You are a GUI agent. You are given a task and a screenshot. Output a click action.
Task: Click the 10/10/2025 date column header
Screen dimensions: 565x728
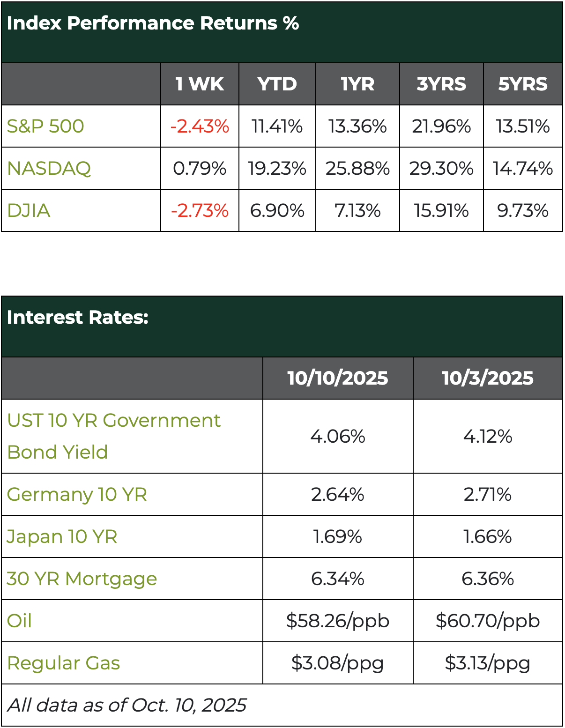(337, 378)
